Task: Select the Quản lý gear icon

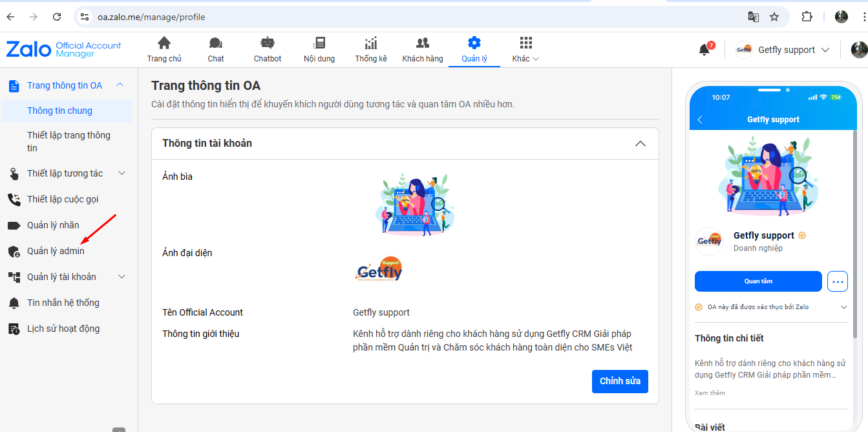Action: (474, 43)
